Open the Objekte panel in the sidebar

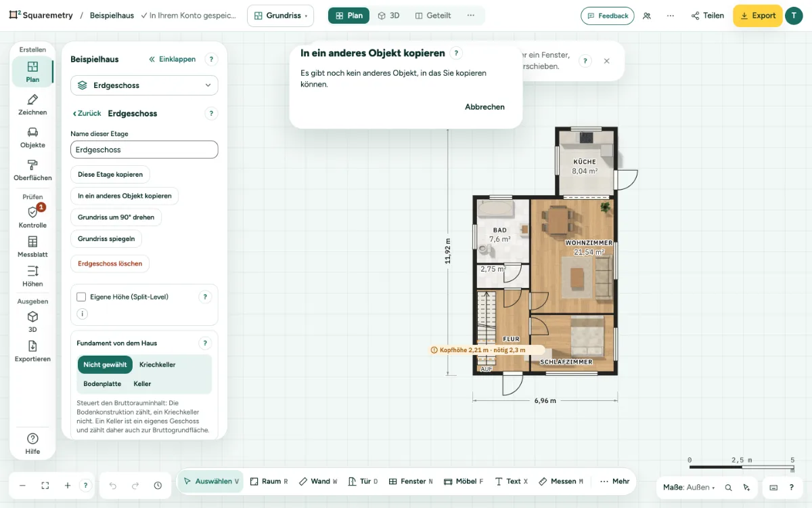32,137
